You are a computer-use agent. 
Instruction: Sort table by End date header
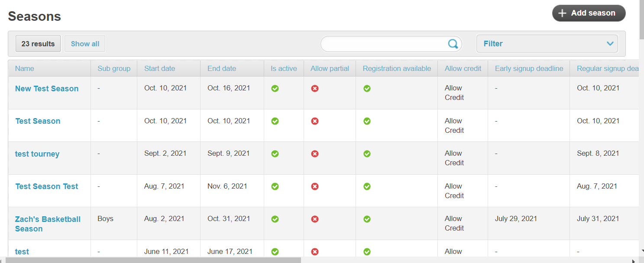coord(222,68)
